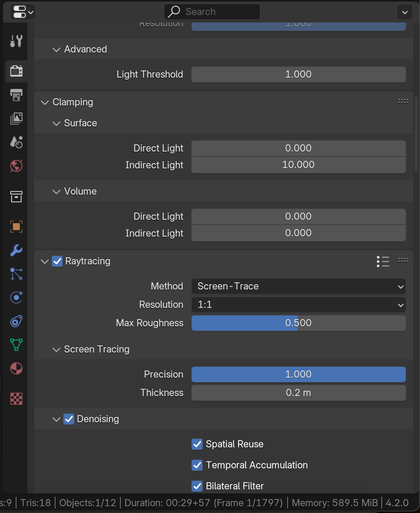The image size is (420, 513).
Task: Open Raytracing presets list icon
Action: pos(382,261)
